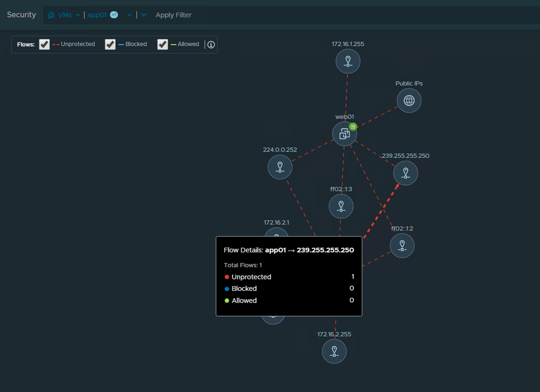Click the app01 entity link
The height and width of the screenshot is (392, 540).
click(97, 15)
